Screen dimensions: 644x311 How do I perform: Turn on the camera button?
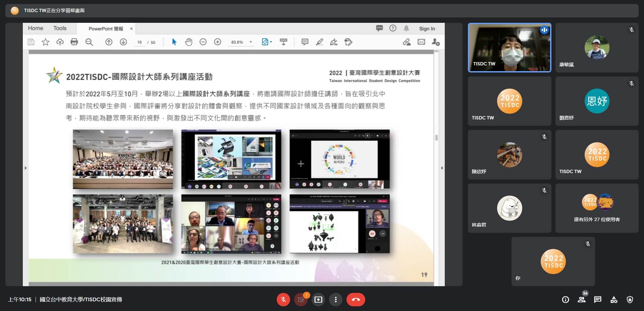click(x=301, y=300)
